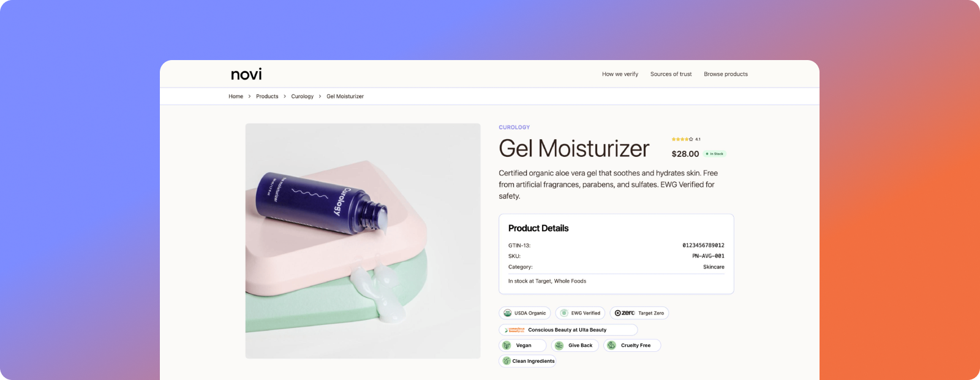
Task: Click the Target Zero logo icon
Action: point(625,313)
